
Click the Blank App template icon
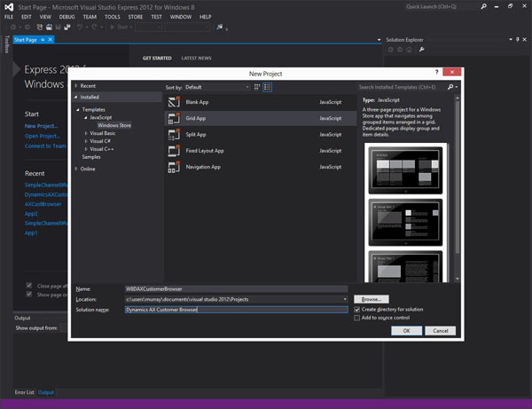pyautogui.click(x=174, y=102)
